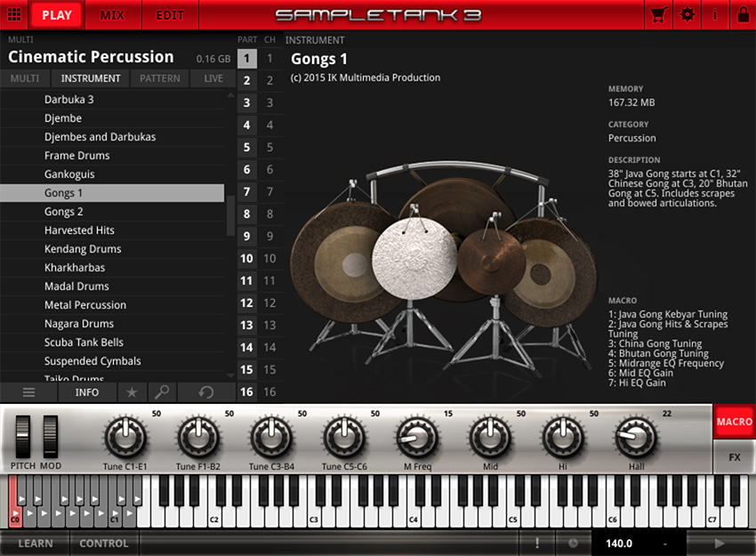Viewport: 756px width, 556px height.
Task: Select Gankoguis instrument
Action: (x=112, y=174)
